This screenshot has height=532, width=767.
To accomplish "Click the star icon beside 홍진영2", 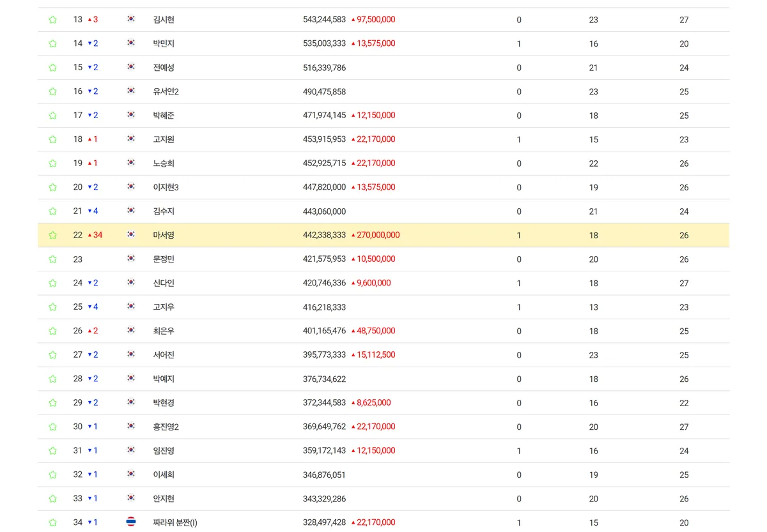I will (x=52, y=427).
